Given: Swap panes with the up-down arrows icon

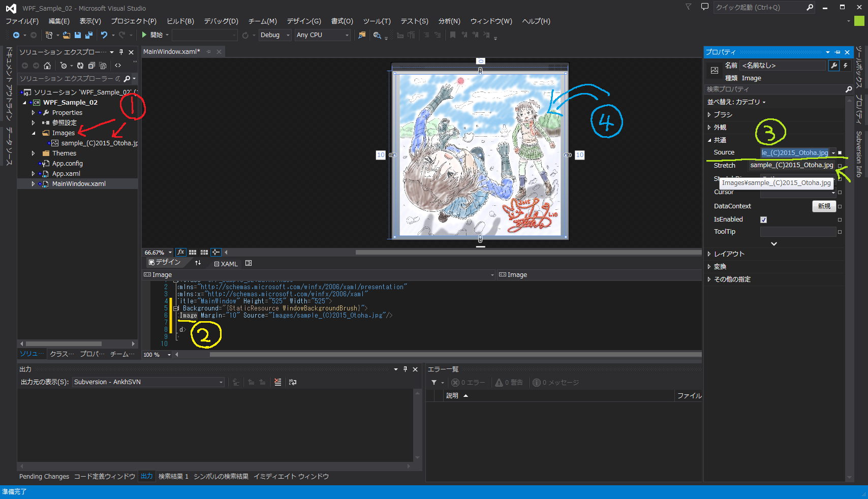Looking at the screenshot, I should [198, 263].
